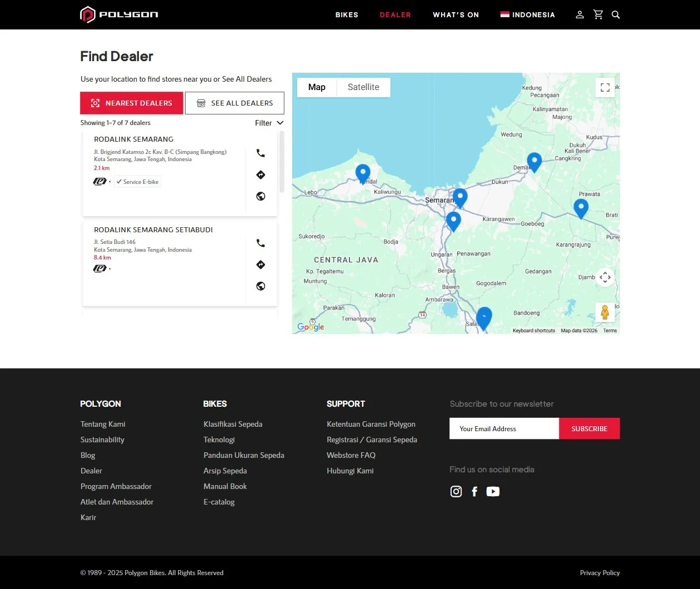Viewport: 700px width, 589px height.
Task: Open Rodalink Semarang website globe icon
Action: click(x=261, y=196)
